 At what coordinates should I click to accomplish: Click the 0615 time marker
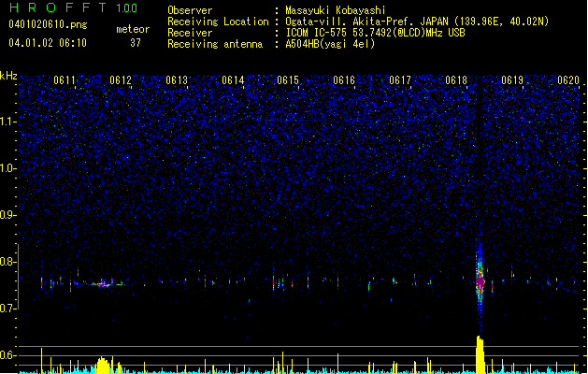pyautogui.click(x=288, y=80)
